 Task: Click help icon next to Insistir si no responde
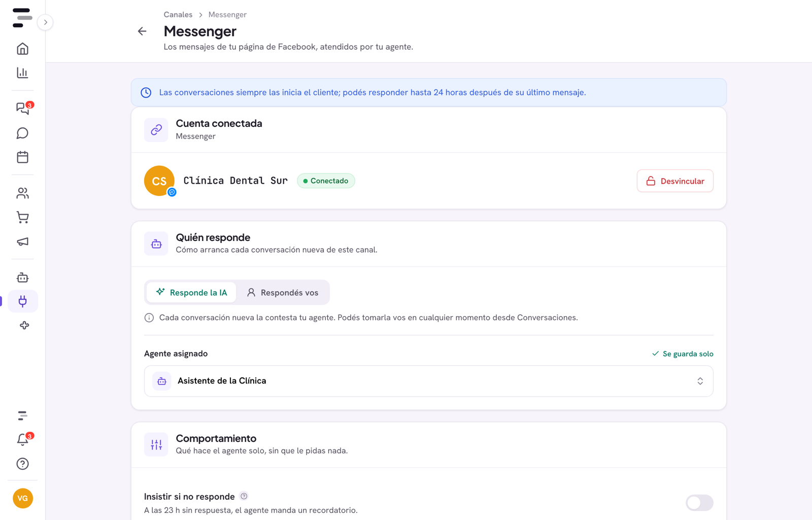[244, 496]
